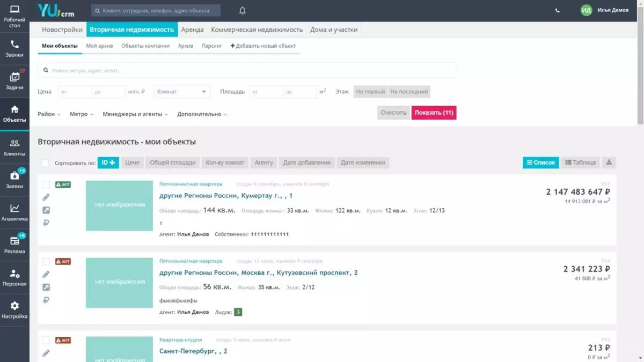Open Реклама section
Image resolution: width=644 pixels, height=362 pixels.
(x=14, y=245)
